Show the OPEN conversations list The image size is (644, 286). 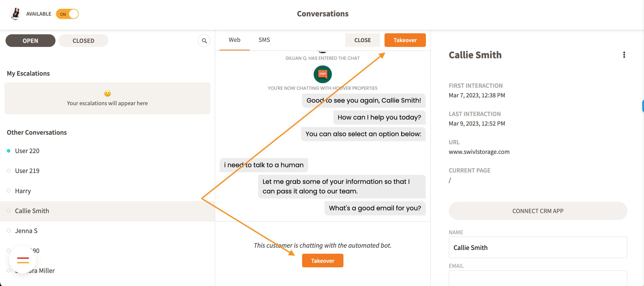pyautogui.click(x=31, y=41)
